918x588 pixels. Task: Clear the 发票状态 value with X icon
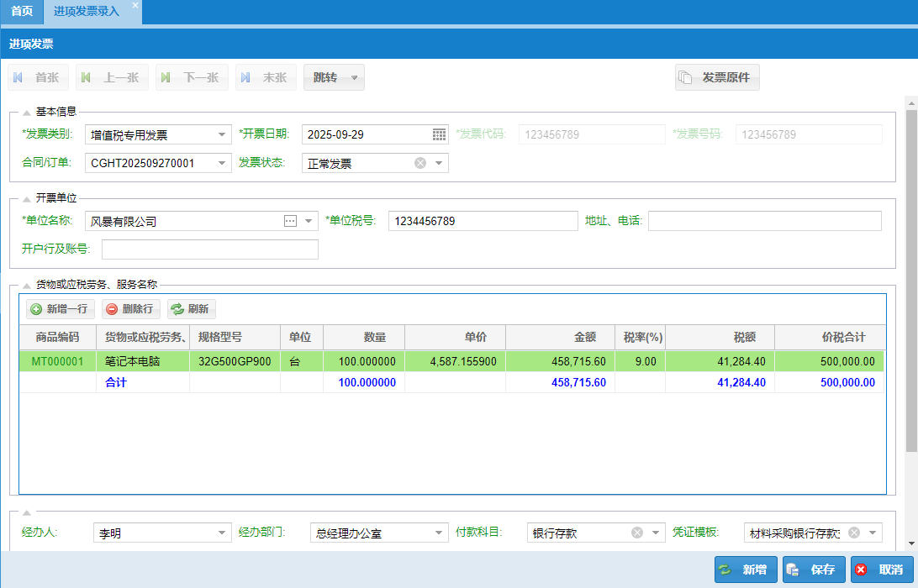point(420,163)
